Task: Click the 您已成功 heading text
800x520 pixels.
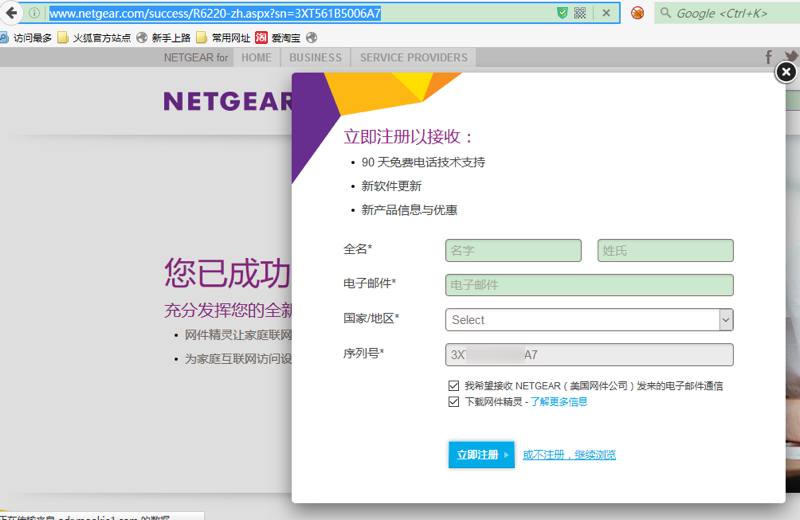Action: click(x=228, y=273)
